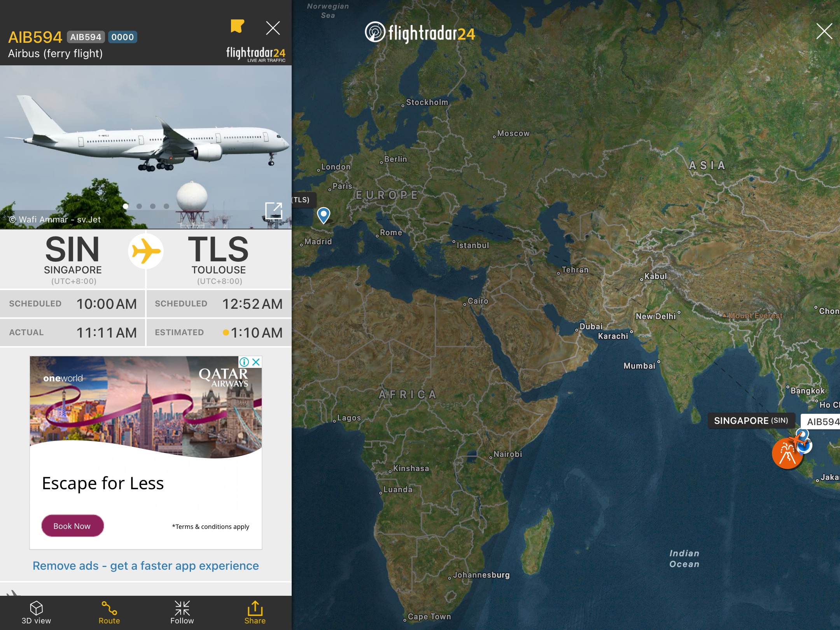840x630 pixels.
Task: Toggle the Route display
Action: (x=109, y=612)
